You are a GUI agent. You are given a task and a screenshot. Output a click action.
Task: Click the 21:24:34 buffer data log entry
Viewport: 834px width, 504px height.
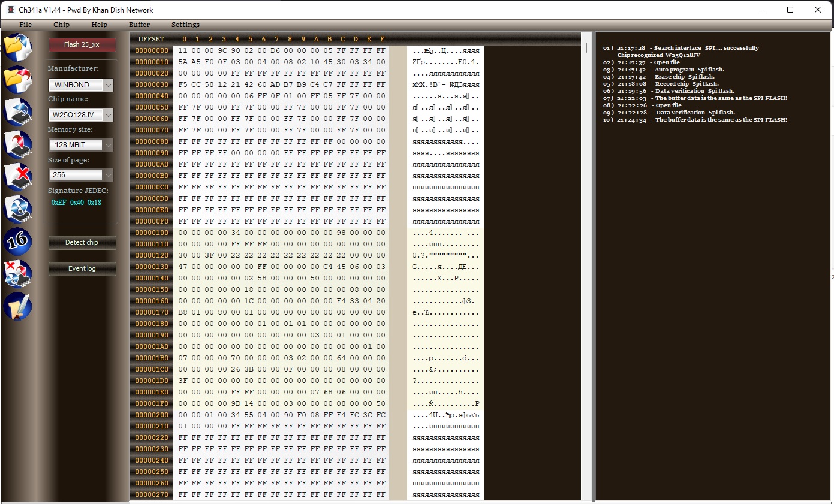(x=695, y=120)
